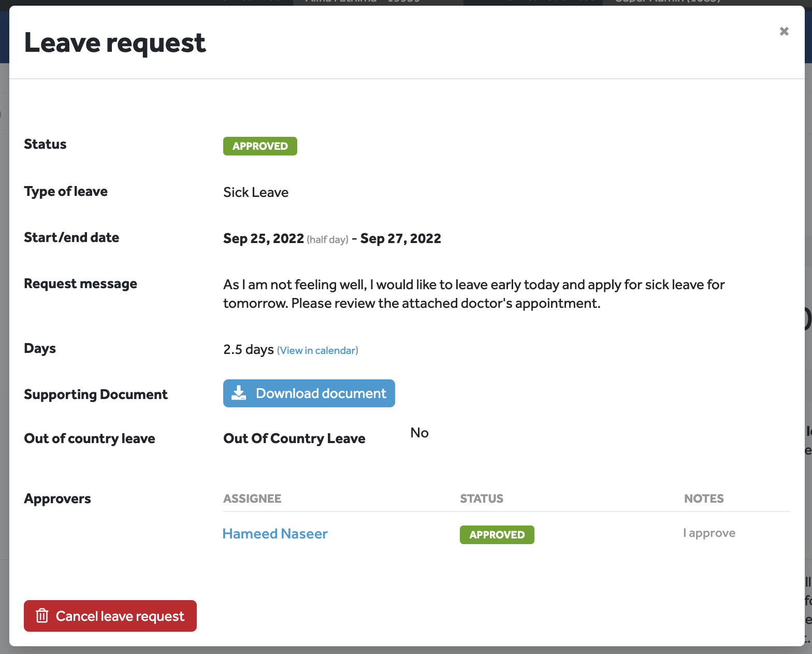Screen dimensions: 812x654
Task: Click the 'I approve' note text
Action: [x=709, y=533]
